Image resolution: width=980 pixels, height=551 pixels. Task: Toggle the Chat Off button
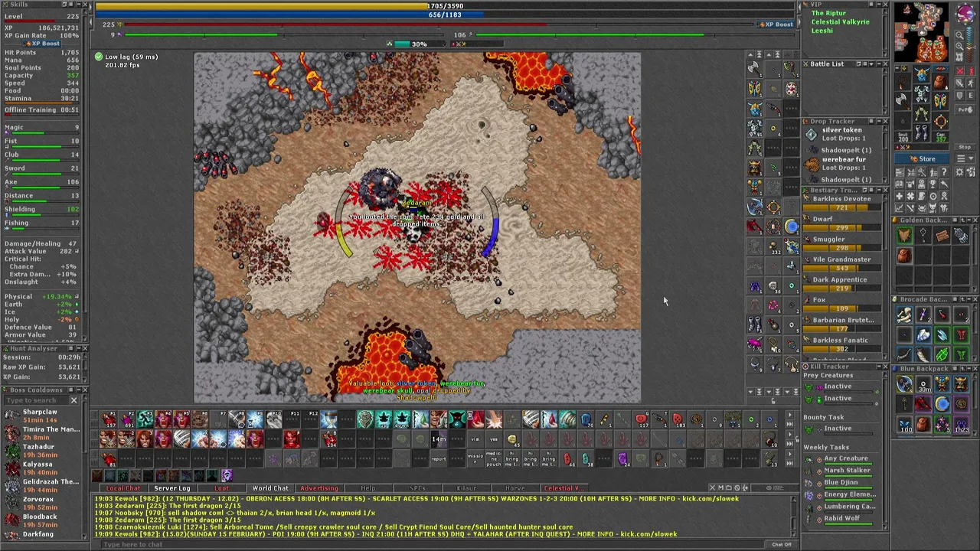point(782,544)
